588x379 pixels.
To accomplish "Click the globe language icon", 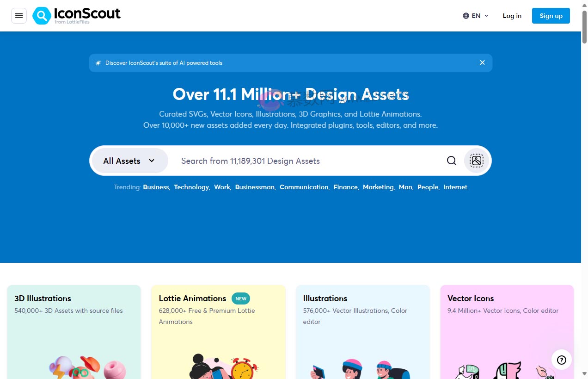I will 465,15.
